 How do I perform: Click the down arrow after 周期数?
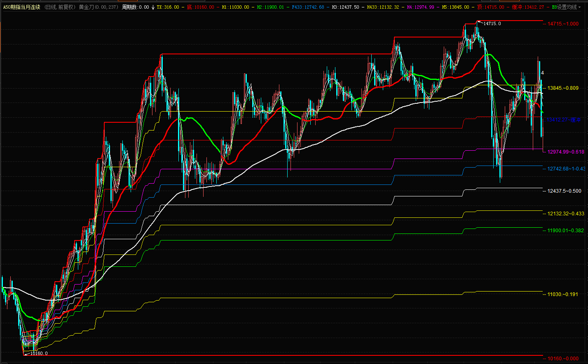pyautogui.click(x=153, y=7)
